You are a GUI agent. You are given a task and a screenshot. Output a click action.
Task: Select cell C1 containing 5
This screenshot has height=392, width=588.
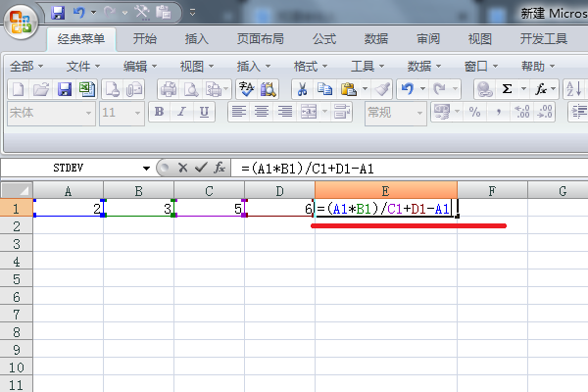pos(209,208)
